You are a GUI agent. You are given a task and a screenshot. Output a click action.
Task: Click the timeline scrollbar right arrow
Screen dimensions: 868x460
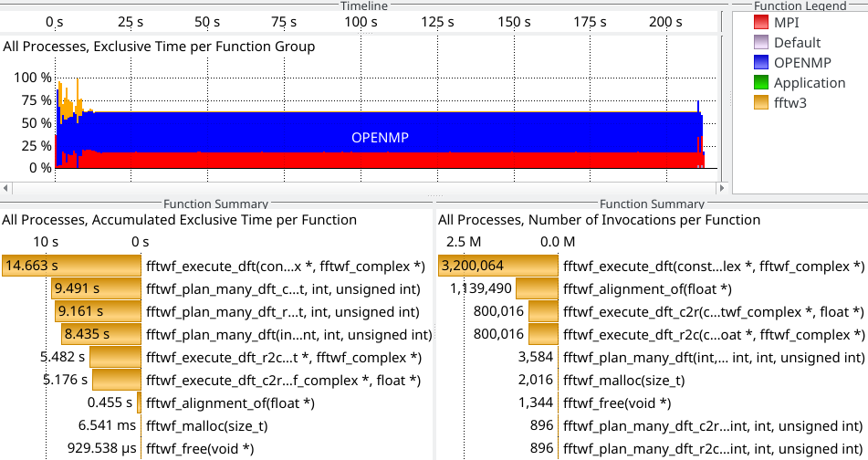tap(721, 188)
